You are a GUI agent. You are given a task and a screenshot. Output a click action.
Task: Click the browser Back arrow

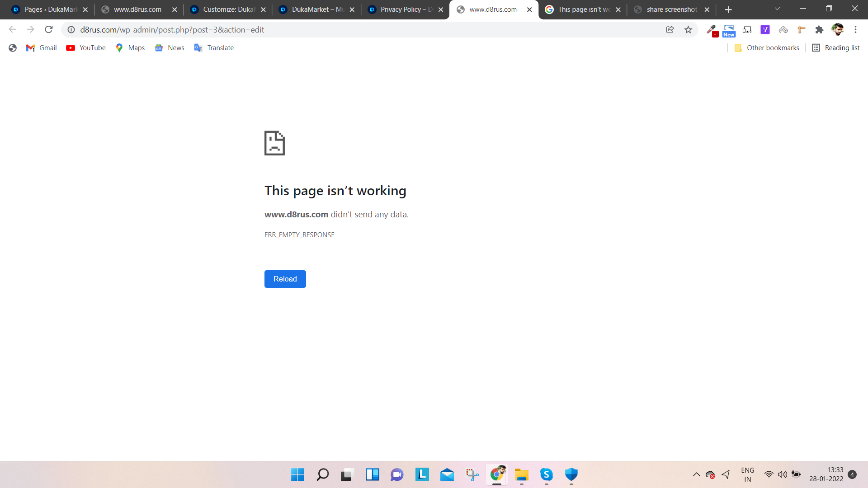(12, 29)
